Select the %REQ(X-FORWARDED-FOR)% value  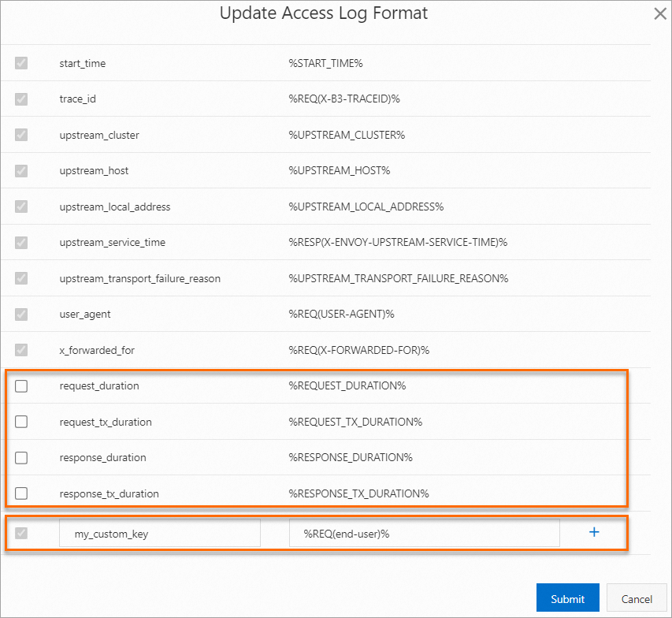pos(359,350)
